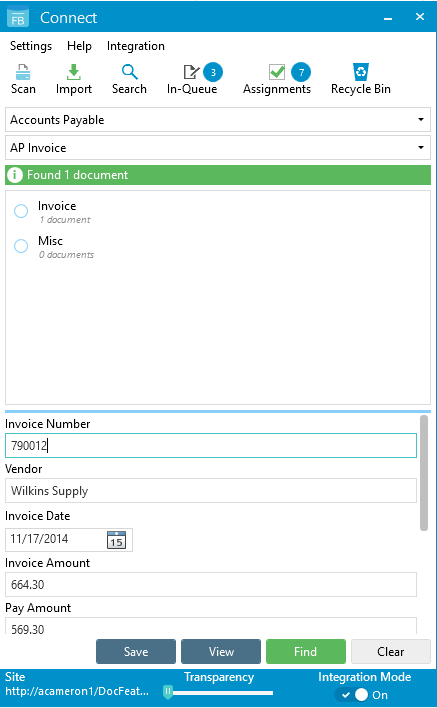
Task: Open the Import tool
Action: tap(74, 79)
